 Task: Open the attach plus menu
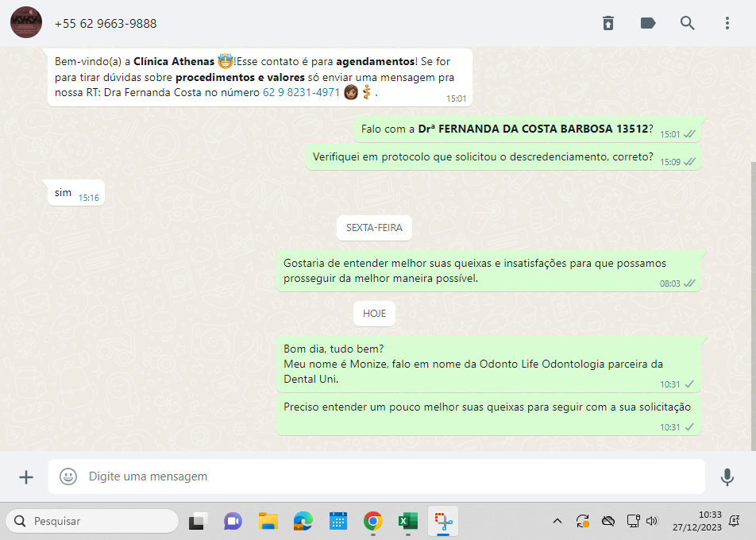(x=26, y=476)
